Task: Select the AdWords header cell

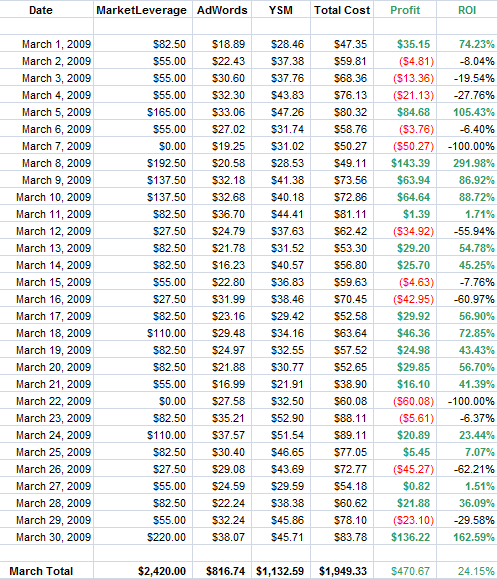Action: (222, 10)
